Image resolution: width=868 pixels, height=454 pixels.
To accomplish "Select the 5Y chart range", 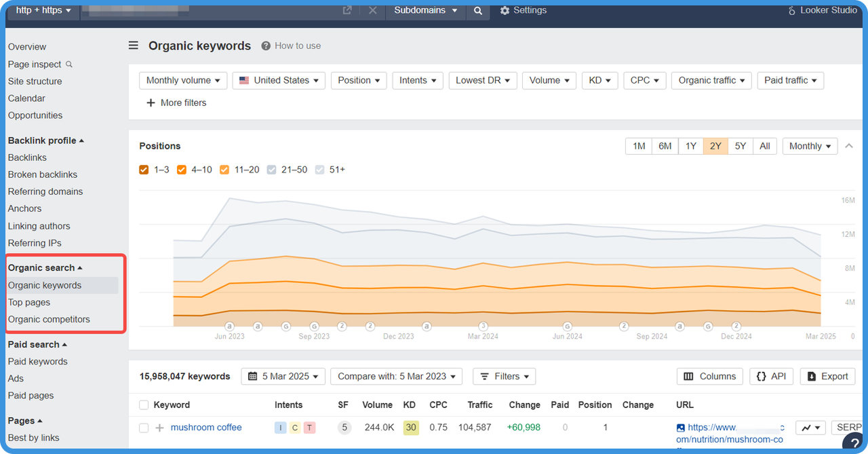I will coord(741,146).
